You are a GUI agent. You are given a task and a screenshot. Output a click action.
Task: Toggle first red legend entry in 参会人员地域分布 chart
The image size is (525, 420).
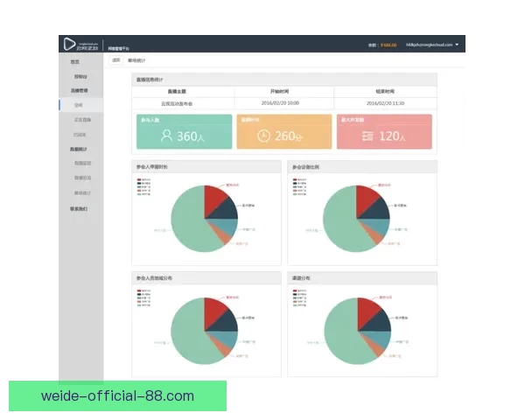click(x=139, y=291)
